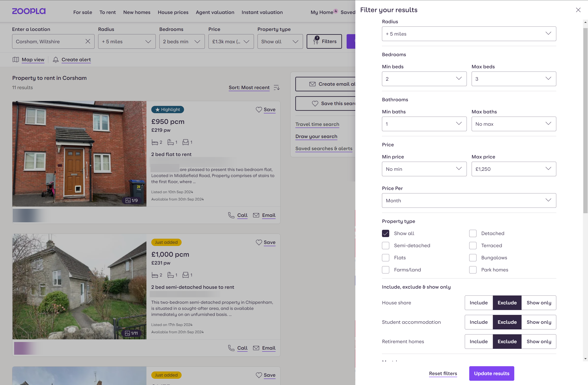Click the Zoopla logo
Screen dimensions: 588x385
(x=29, y=11)
